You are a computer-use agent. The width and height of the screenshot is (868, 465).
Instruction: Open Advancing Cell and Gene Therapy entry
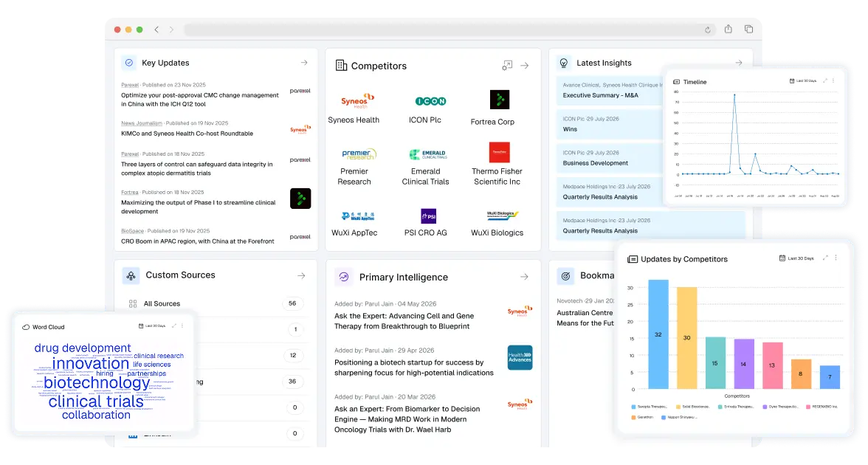pyautogui.click(x=404, y=321)
